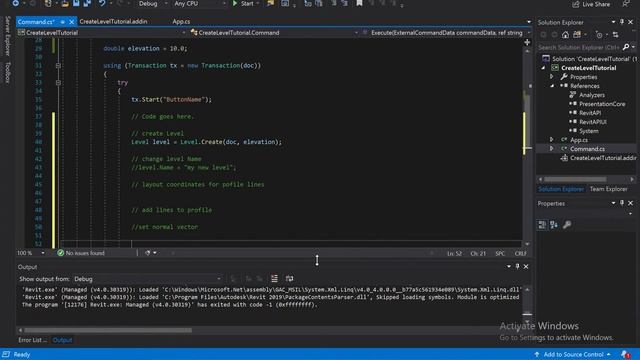Expand the Properties node in Solution Explorer
This screenshot has height=360, width=640.
pos(551,77)
